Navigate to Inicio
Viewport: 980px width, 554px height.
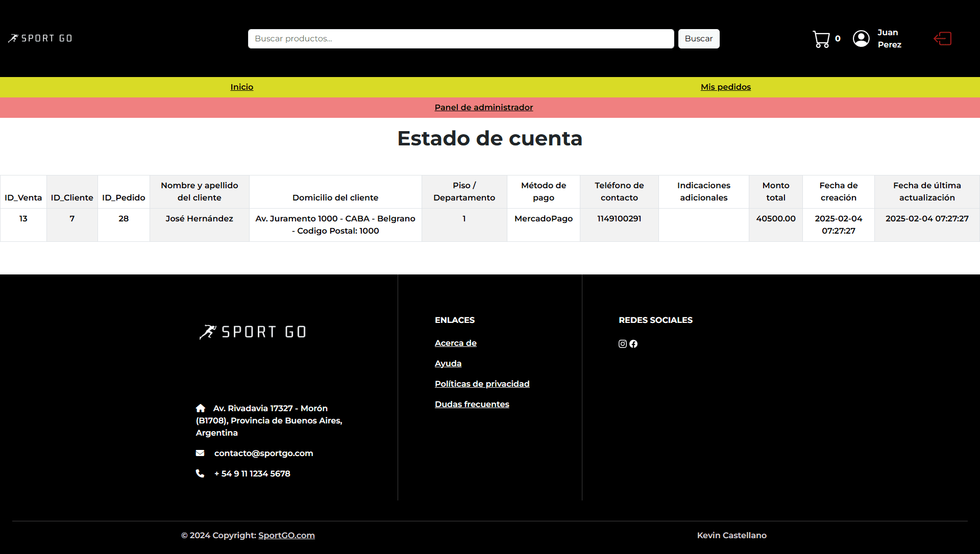[x=241, y=87]
